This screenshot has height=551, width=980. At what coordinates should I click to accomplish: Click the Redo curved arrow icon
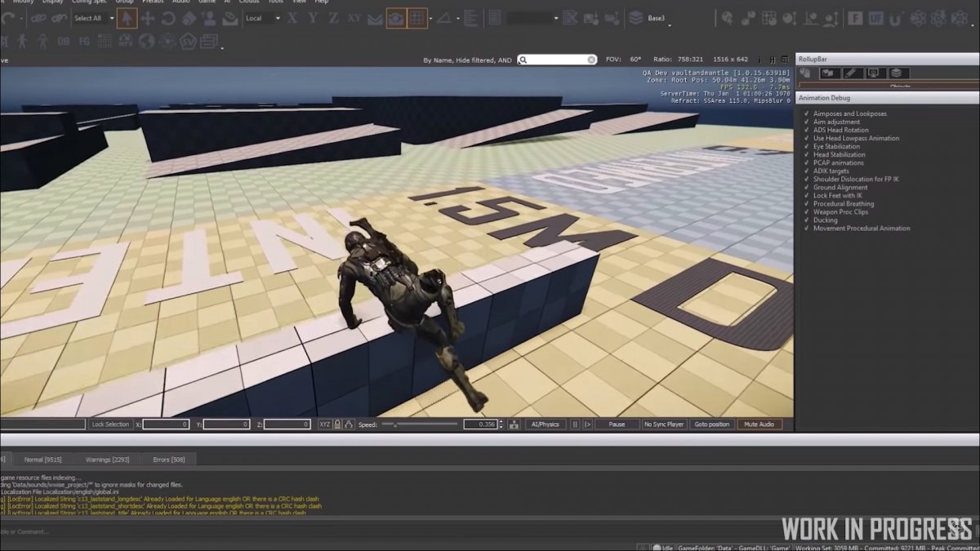8,18
